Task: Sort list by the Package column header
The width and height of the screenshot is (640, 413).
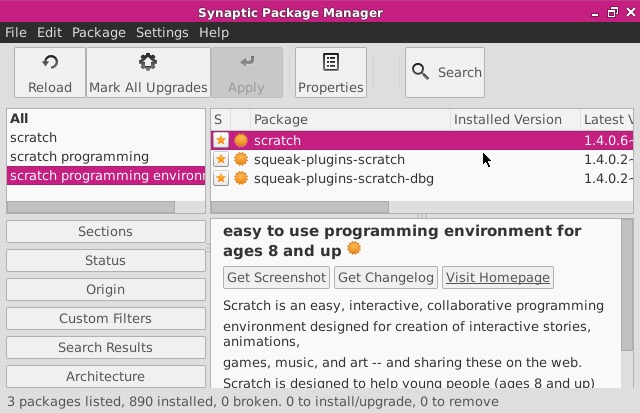Action: tap(350, 120)
